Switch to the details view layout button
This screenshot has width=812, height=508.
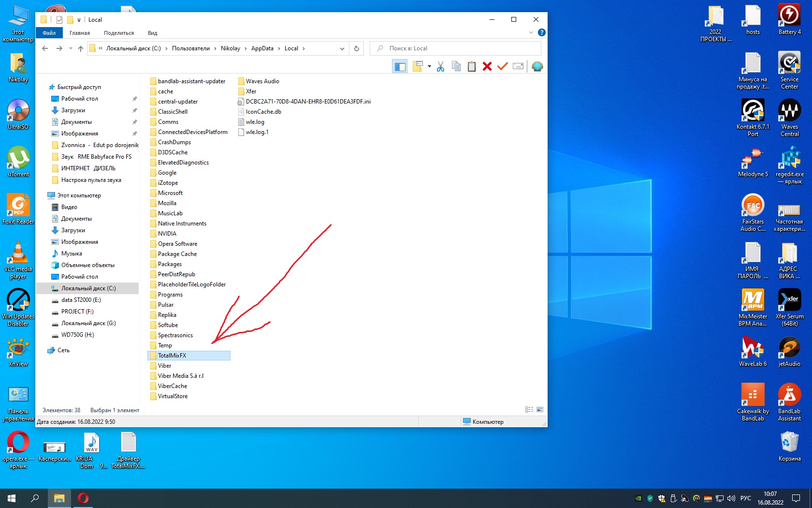(529, 410)
